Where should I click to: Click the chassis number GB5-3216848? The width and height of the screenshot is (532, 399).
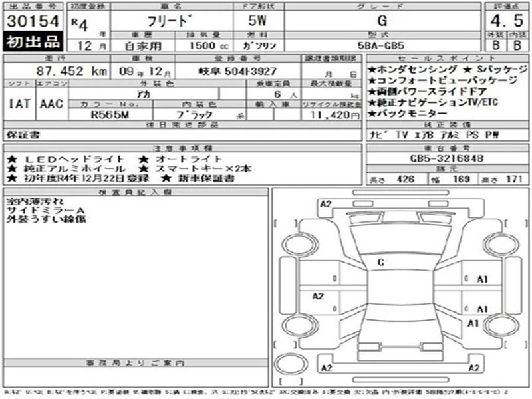tap(446, 160)
